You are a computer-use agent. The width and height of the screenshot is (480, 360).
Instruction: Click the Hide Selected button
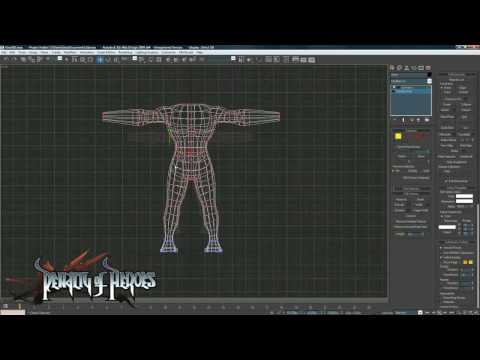click(446, 157)
